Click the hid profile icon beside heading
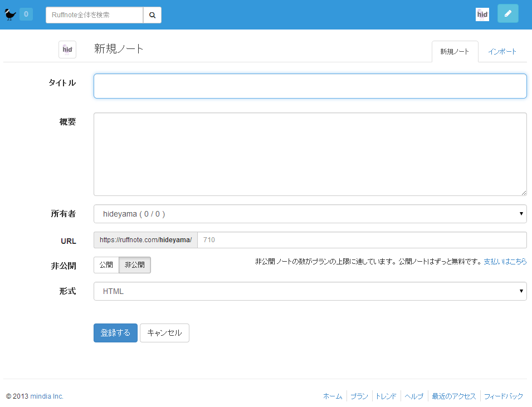Screen dimensions: 532x407 click(x=67, y=50)
